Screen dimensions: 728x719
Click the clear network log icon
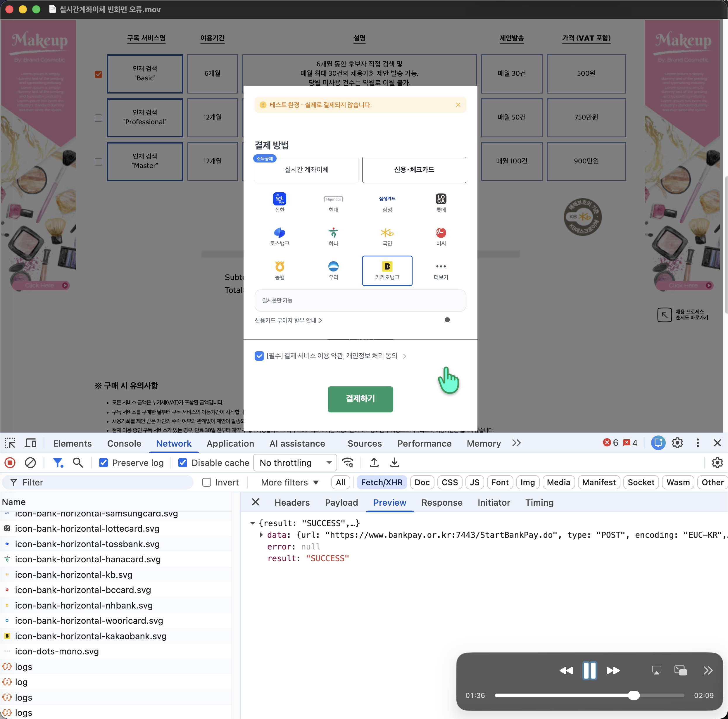pos(30,462)
